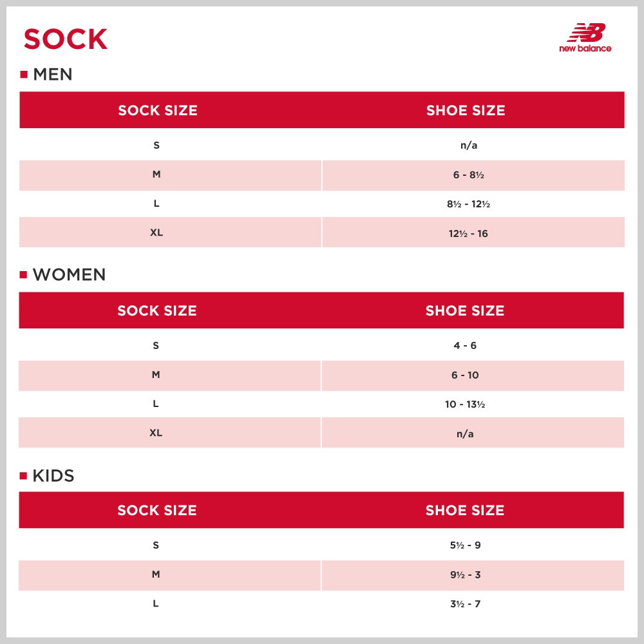Select the 3½ - 7 shoe size cell

465,604
